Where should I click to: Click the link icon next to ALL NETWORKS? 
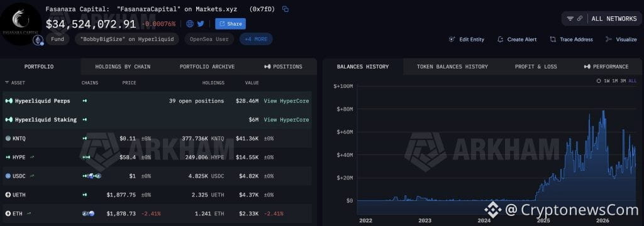coord(580,18)
